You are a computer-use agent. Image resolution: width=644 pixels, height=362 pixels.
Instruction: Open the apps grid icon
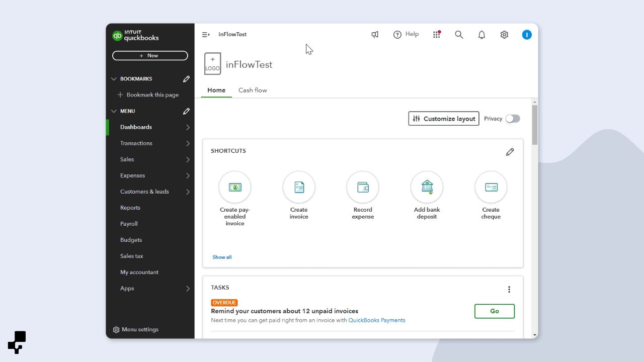coord(436,35)
